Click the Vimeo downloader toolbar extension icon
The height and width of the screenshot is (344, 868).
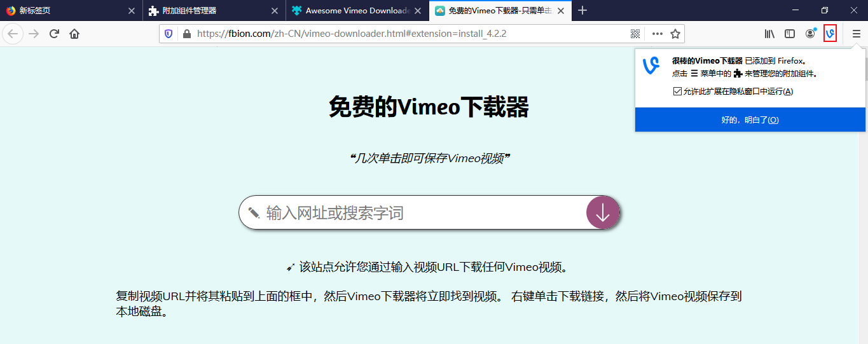(830, 34)
